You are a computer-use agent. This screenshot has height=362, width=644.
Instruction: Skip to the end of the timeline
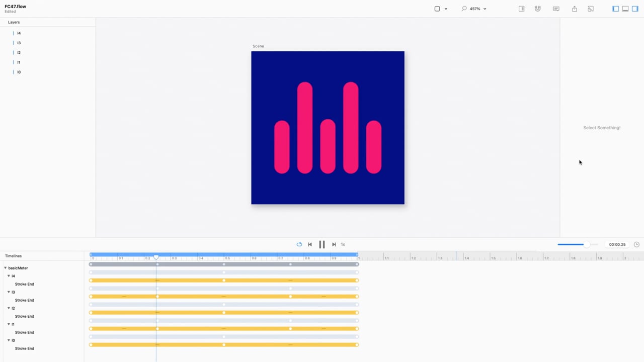point(334,244)
